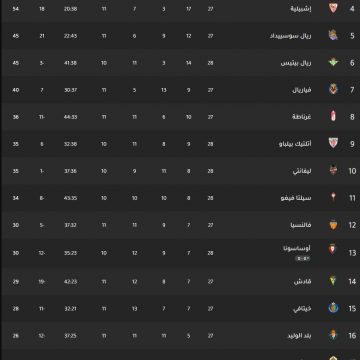The image size is (360, 360).
Task: Open the Real Sociedad crest in row 5
Action: tap(333, 35)
